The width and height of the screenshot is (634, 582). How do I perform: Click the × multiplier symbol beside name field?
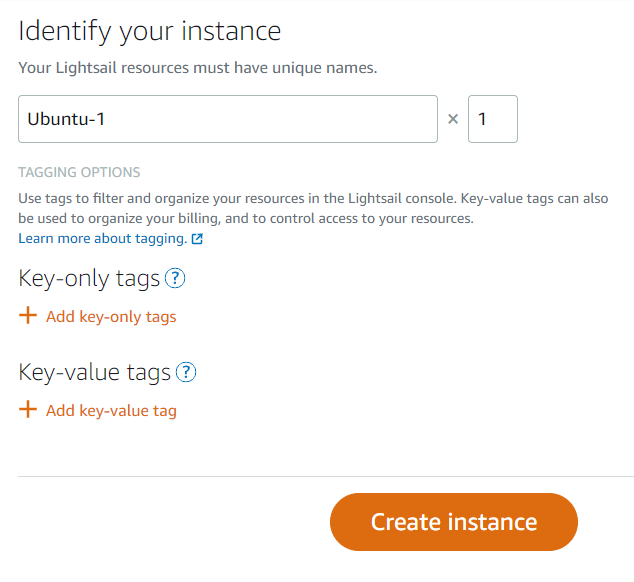click(x=453, y=119)
